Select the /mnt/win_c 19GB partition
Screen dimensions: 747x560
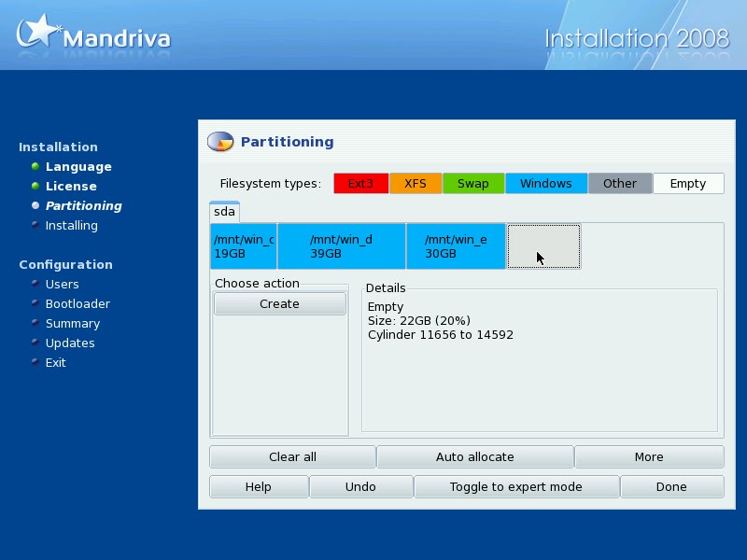[244, 246]
